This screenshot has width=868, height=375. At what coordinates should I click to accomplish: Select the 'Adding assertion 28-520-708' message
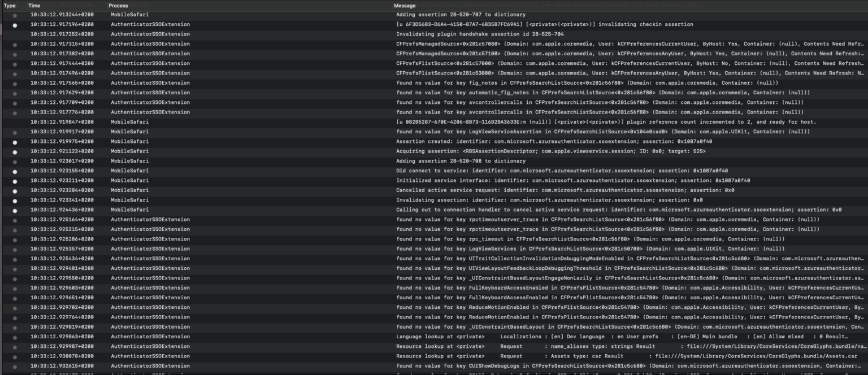coord(453,161)
